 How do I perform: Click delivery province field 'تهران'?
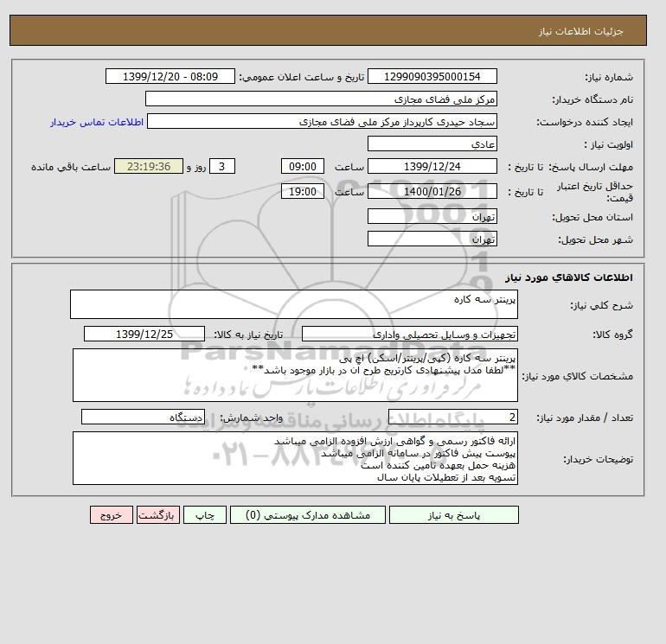tap(432, 216)
